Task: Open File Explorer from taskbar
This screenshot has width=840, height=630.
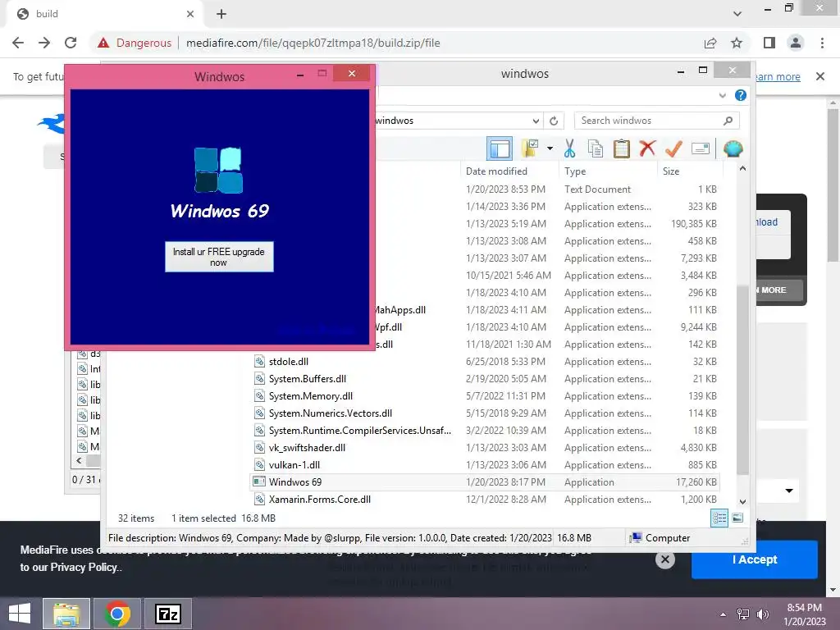Action: click(66, 614)
